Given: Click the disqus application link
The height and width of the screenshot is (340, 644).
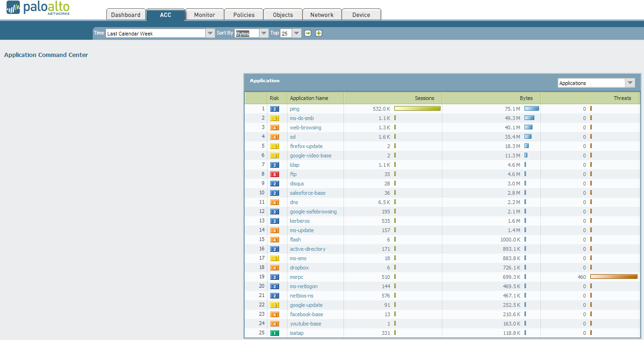Looking at the screenshot, I should coord(297,184).
